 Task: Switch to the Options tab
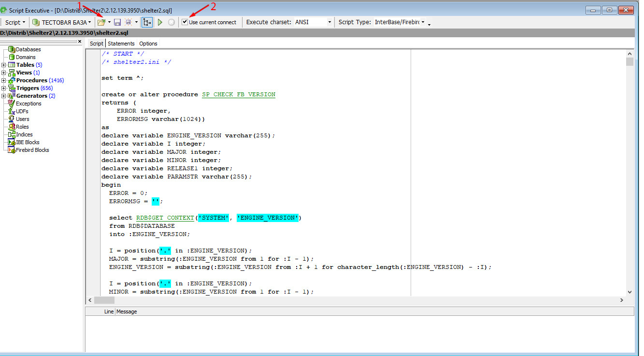(x=148, y=44)
